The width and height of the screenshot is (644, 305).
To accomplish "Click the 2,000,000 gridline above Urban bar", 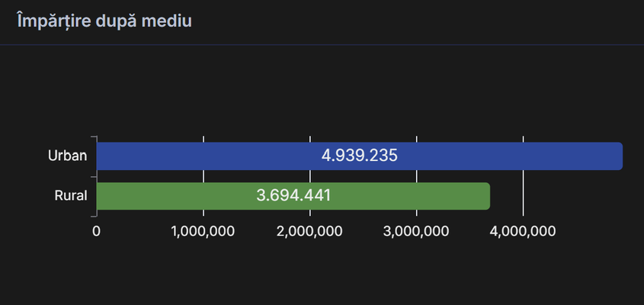I will (310, 139).
